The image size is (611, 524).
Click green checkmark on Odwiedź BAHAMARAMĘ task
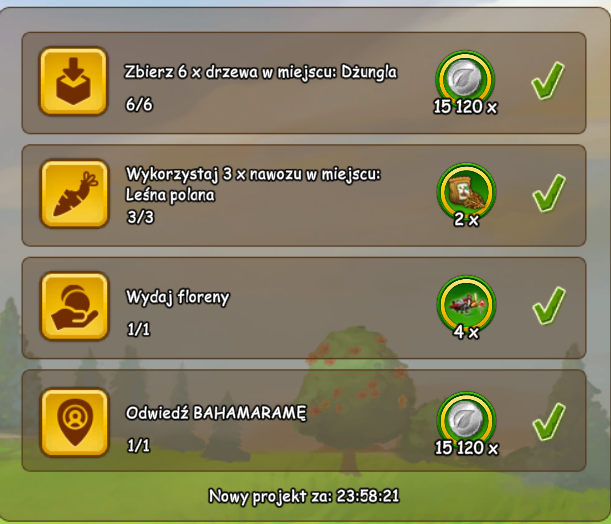click(549, 422)
